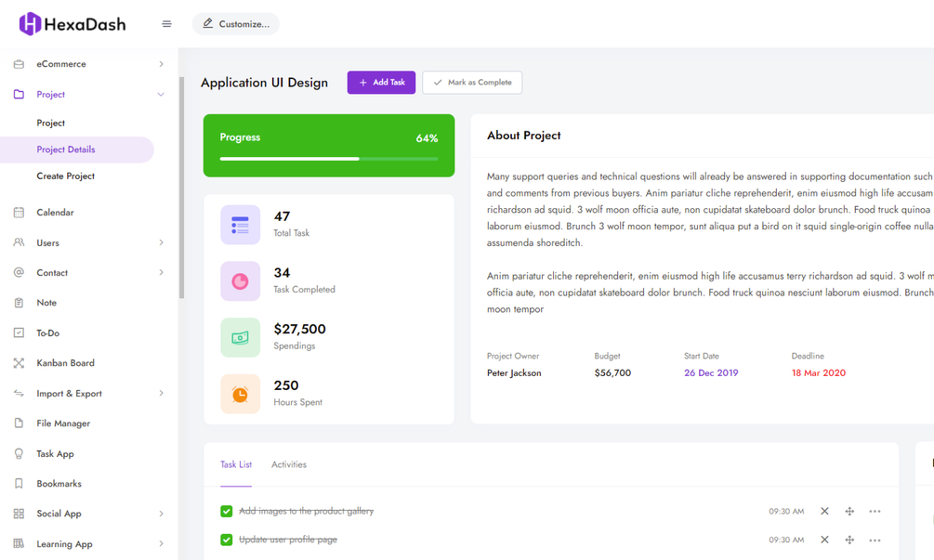
Task: Open Calendar from the sidebar
Action: 55,213
